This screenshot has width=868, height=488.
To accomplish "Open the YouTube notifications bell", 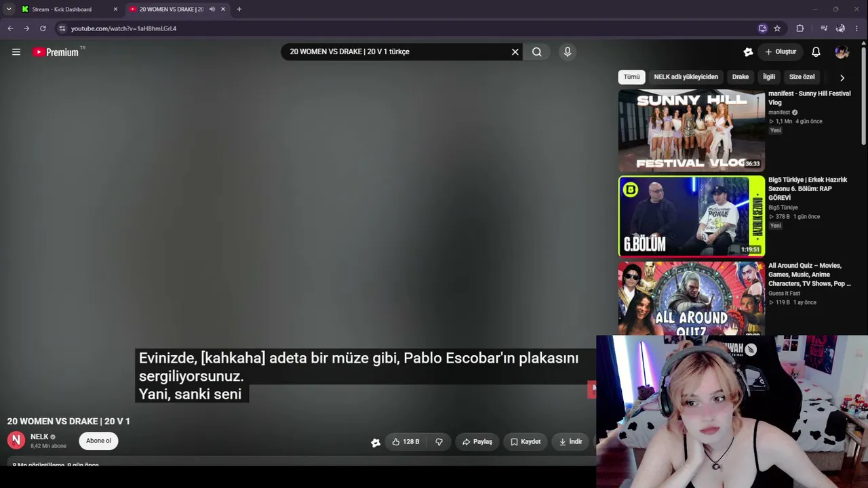I will pos(816,52).
